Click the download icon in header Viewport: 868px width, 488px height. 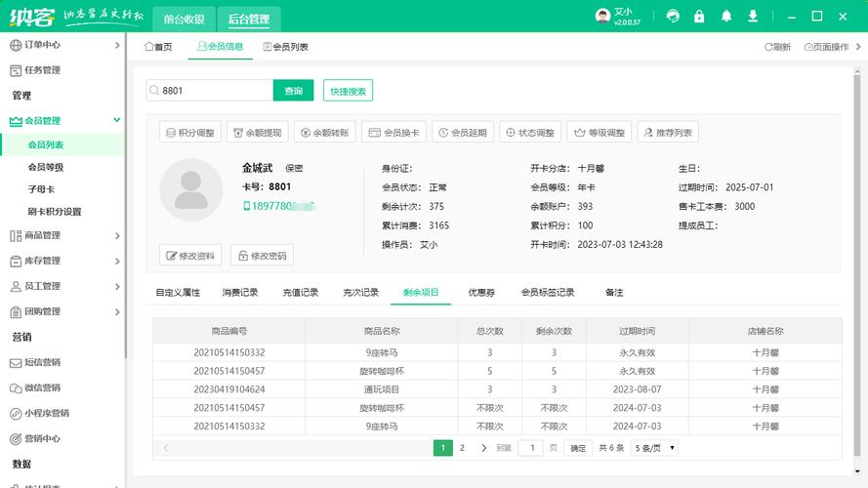click(x=753, y=16)
